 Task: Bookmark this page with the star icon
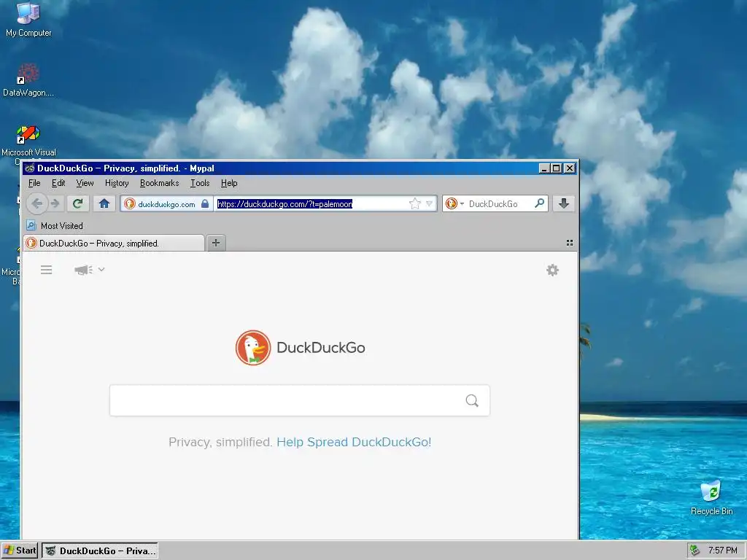pyautogui.click(x=415, y=204)
